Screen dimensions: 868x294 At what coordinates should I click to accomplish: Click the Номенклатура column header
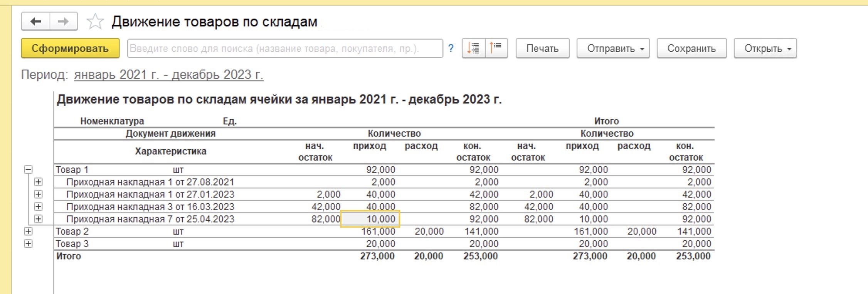tap(112, 121)
